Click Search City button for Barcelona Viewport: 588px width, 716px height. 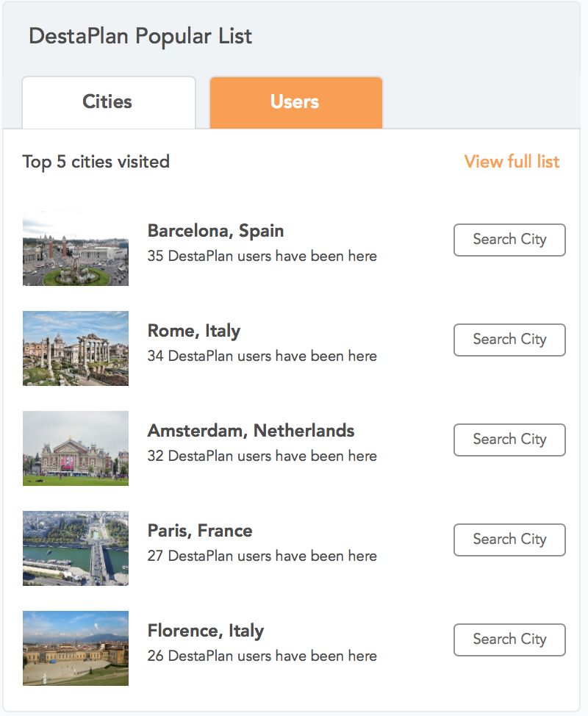[509, 240]
